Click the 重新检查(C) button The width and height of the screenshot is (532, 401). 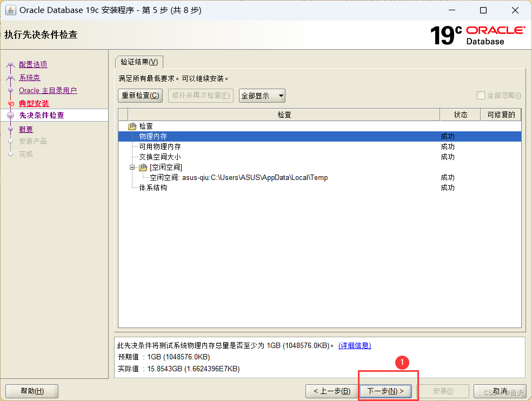[140, 96]
